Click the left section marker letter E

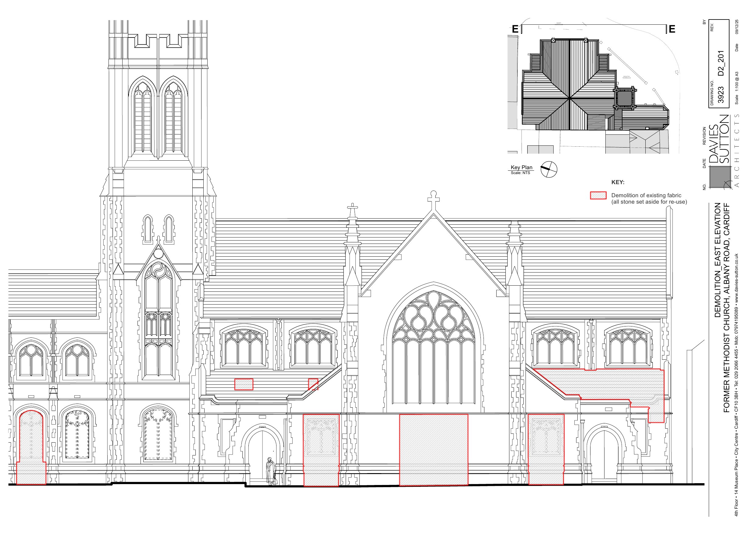pyautogui.click(x=515, y=29)
